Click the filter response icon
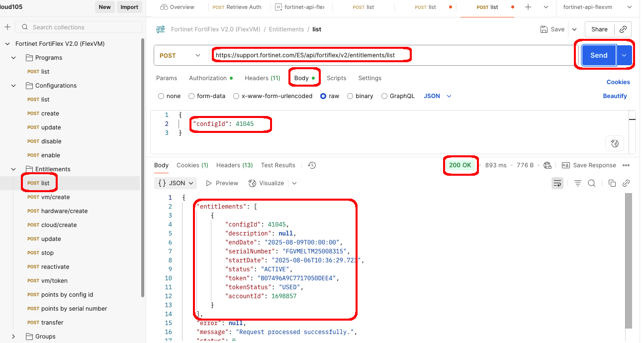The width and height of the screenshot is (644, 343). tap(578, 183)
